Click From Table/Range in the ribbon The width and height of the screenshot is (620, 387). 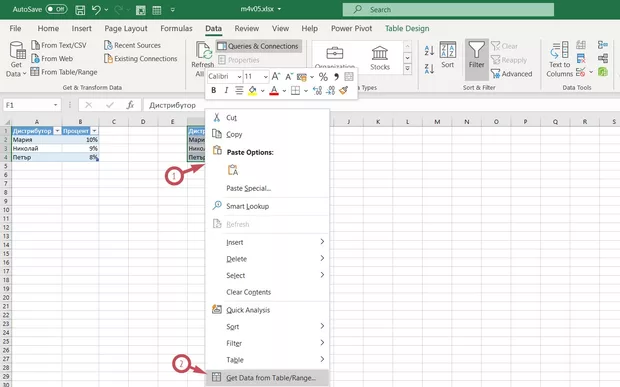(64, 72)
